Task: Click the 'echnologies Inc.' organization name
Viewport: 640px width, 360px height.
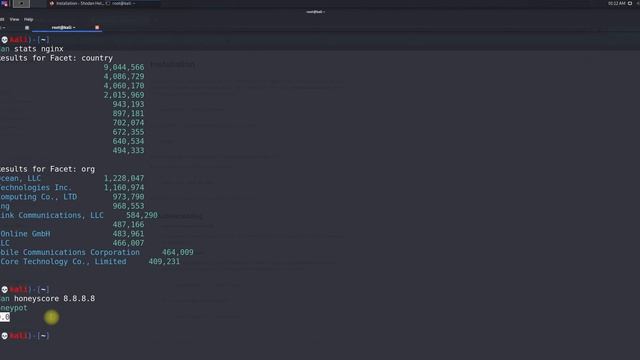Action: coord(36,188)
